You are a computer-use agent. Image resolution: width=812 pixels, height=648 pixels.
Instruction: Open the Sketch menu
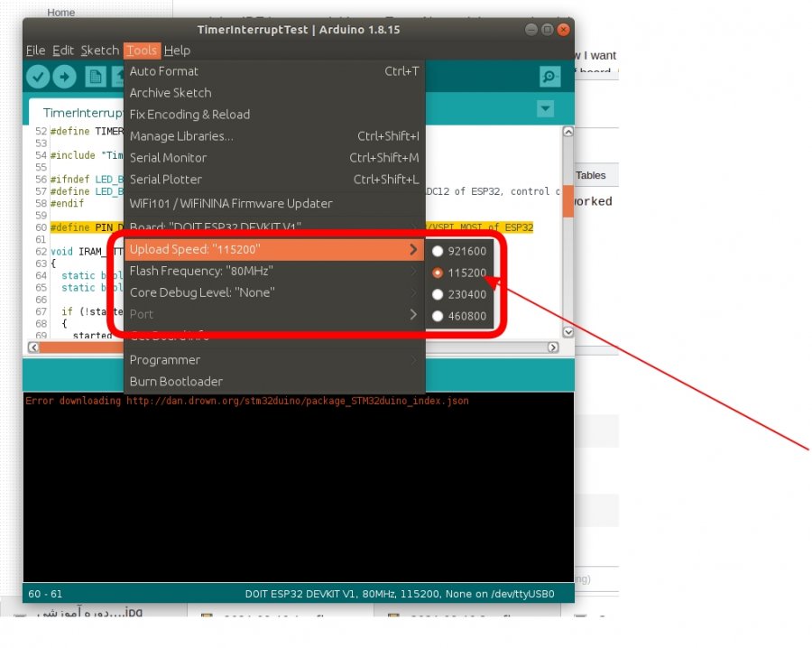(100, 51)
